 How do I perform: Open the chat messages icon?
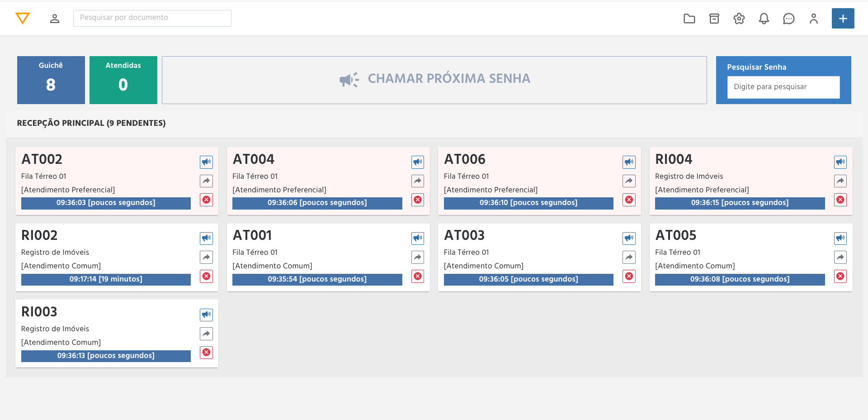[789, 19]
